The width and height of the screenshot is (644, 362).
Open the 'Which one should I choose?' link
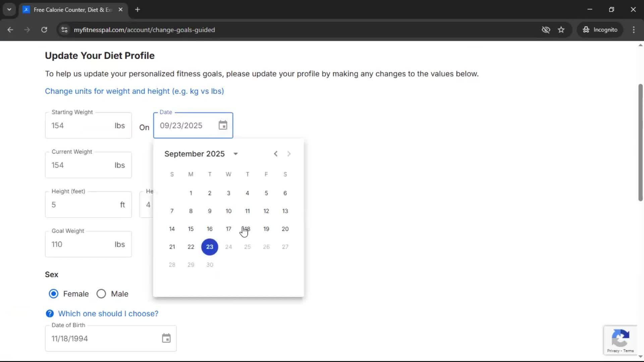(108, 313)
